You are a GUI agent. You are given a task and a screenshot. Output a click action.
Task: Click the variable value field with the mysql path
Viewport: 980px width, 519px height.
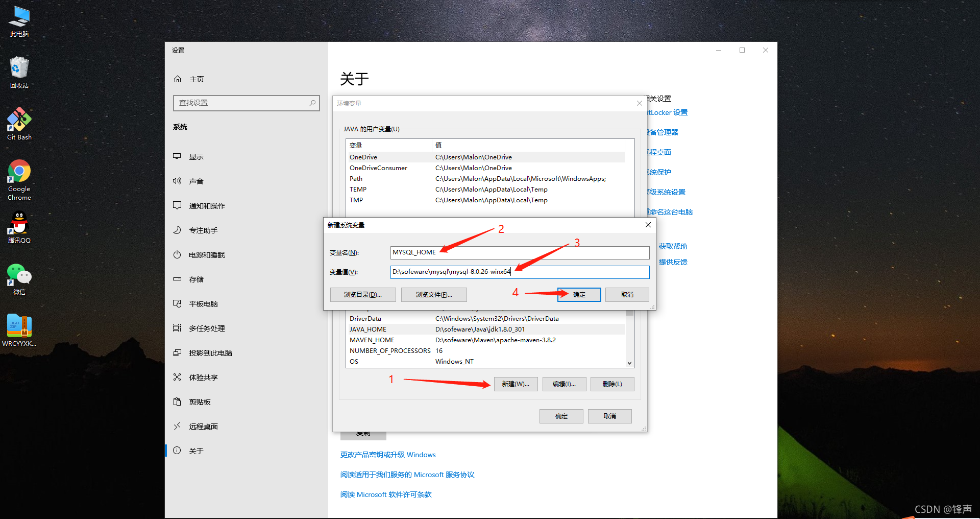click(520, 272)
